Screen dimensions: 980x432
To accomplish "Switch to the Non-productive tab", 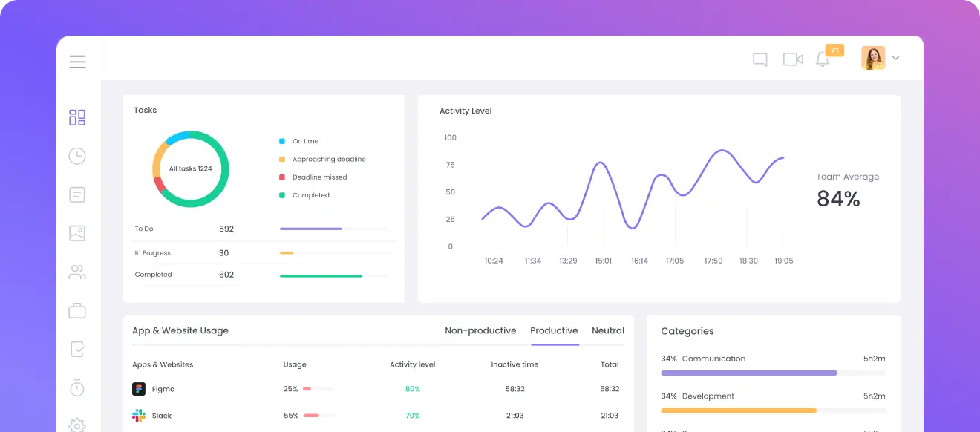I will pos(480,330).
